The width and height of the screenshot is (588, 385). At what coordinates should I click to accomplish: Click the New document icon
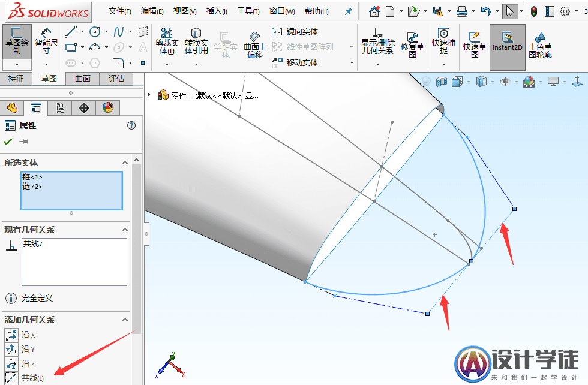[x=391, y=11]
